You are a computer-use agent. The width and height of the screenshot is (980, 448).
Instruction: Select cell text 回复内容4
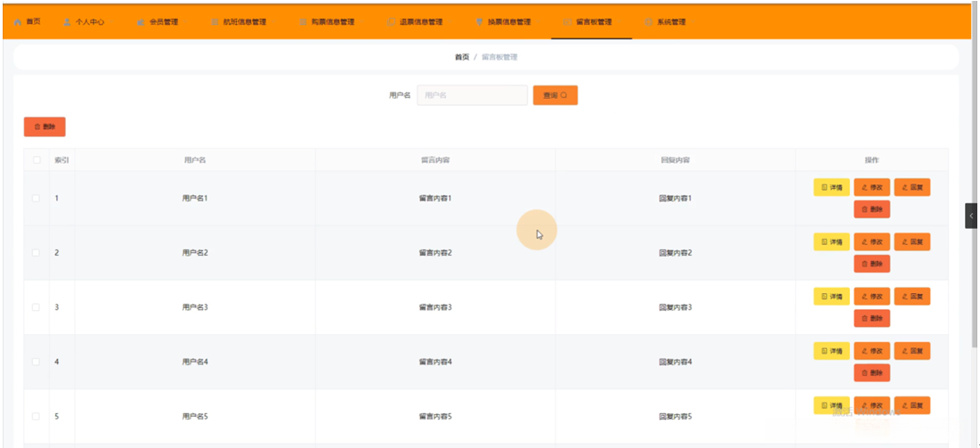click(x=675, y=362)
